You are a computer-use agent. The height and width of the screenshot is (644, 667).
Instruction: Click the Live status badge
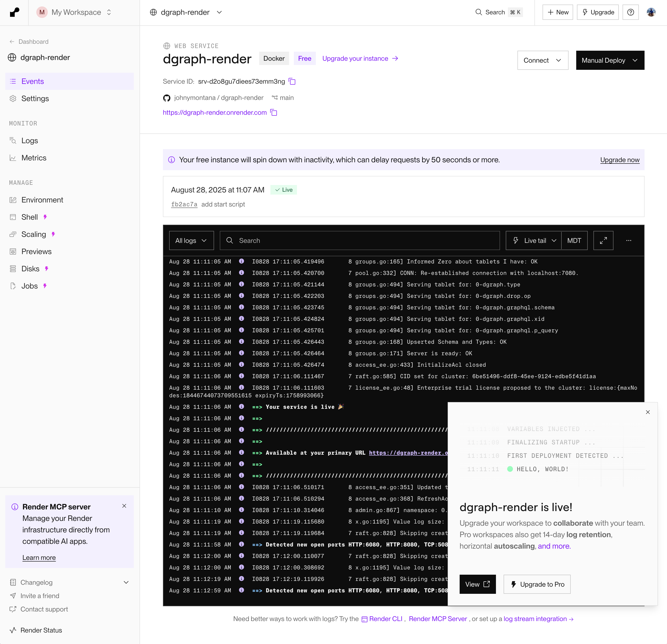tap(284, 190)
